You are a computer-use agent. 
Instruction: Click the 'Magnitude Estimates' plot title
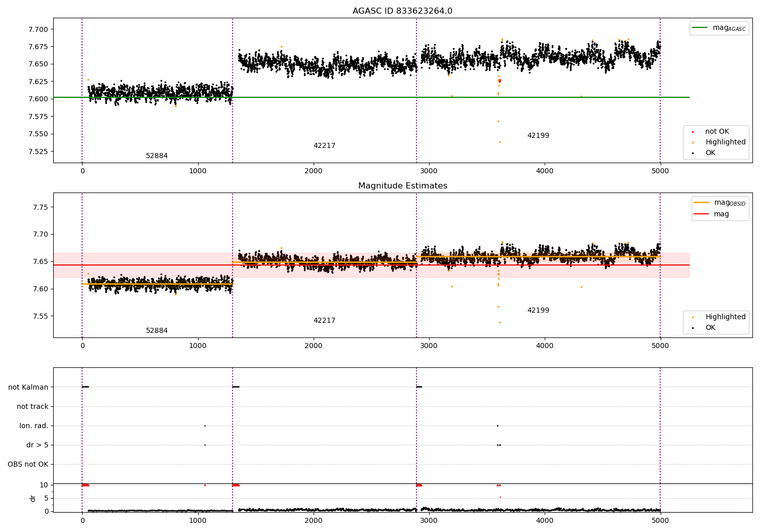(402, 186)
